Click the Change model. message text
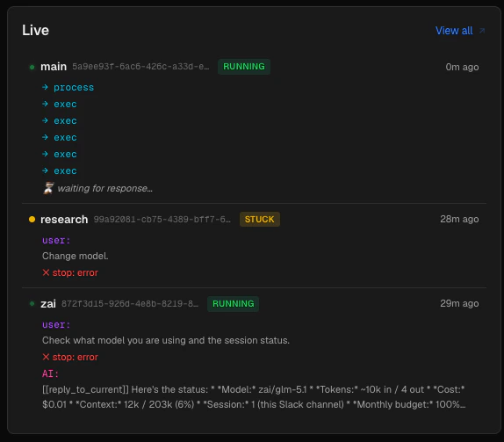Image resolution: width=504 pixels, height=442 pixels. tap(76, 256)
